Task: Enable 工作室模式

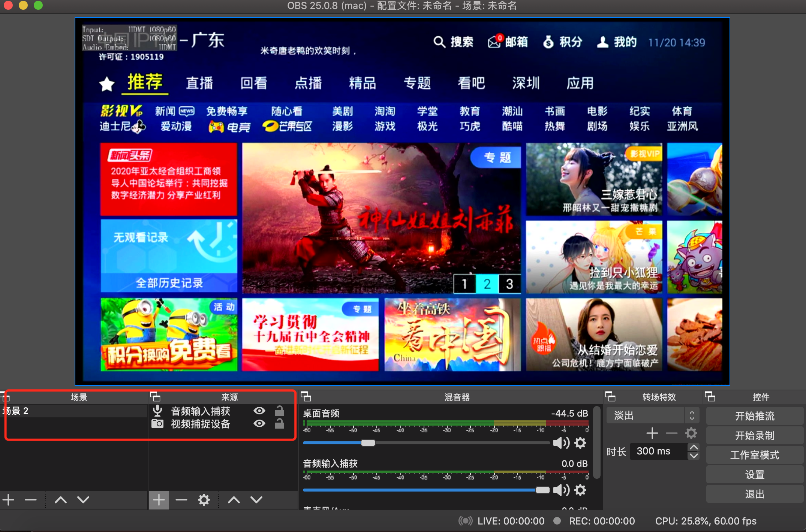Action: 755,455
